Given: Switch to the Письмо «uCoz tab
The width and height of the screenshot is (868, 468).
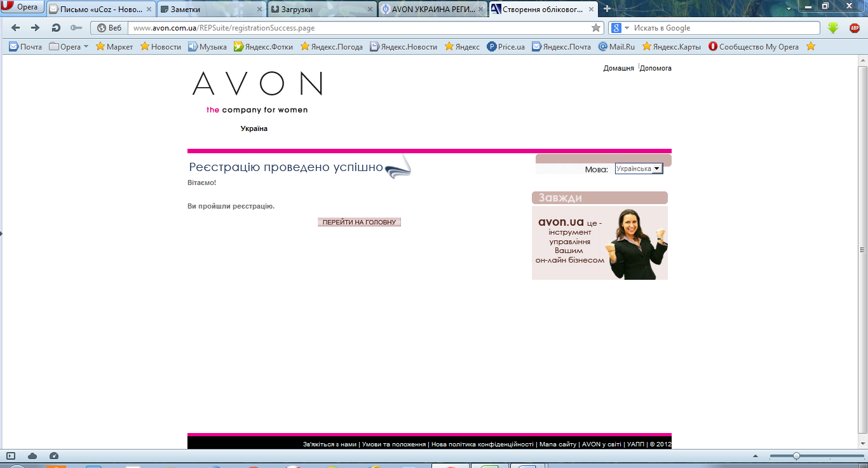Looking at the screenshot, I should click(x=101, y=10).
